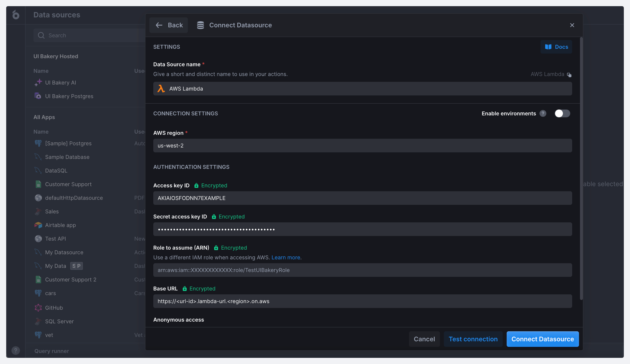Select [Sample] Postgres row
Screen dimensions: 630x364
(68, 143)
